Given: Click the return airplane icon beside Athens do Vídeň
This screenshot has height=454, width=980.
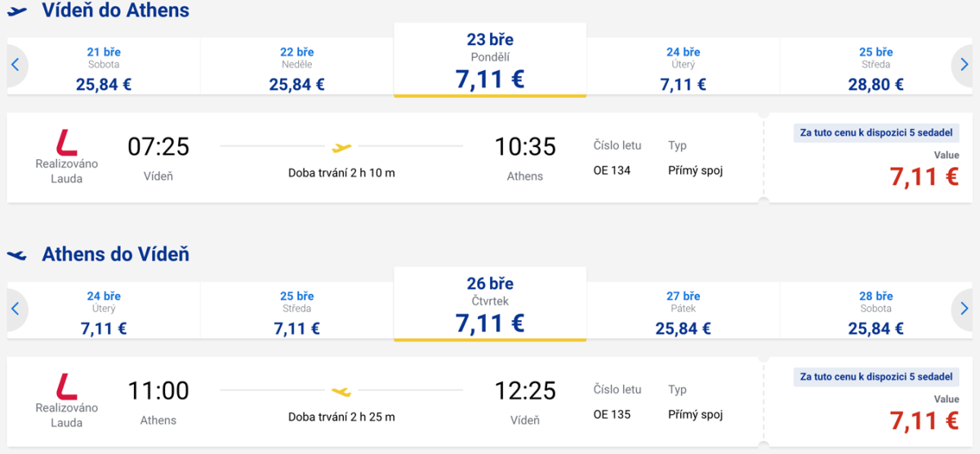Looking at the screenshot, I should pos(17,256).
